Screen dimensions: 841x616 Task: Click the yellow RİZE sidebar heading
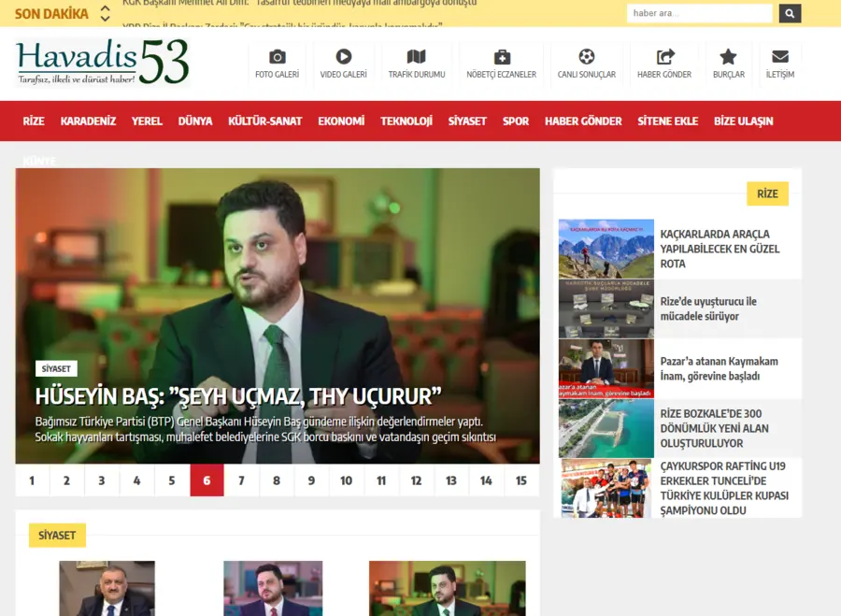pos(767,193)
